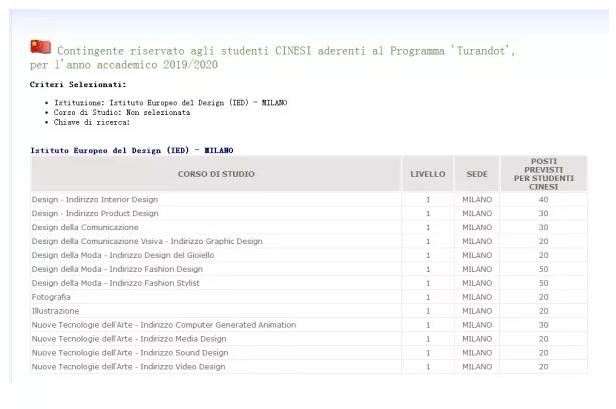Select 'Indirizzo Media Design' course row
The width and height of the screenshot is (616, 409).
coord(309,339)
